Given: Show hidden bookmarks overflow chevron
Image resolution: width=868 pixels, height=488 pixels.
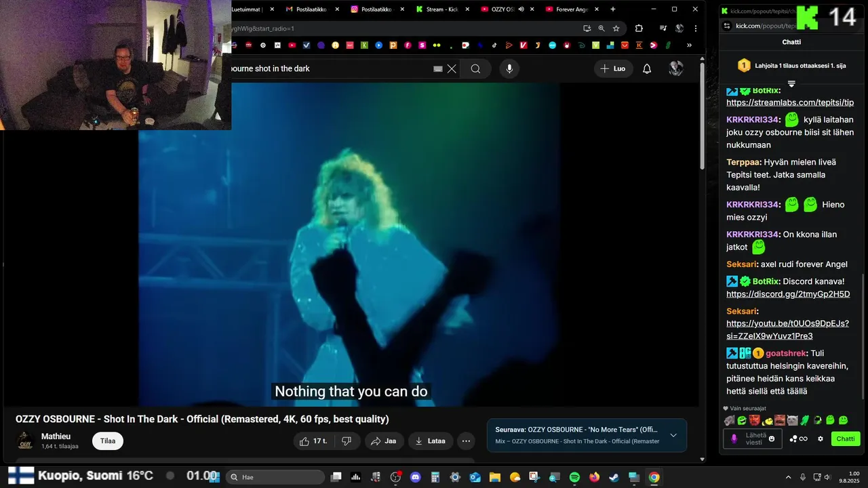Looking at the screenshot, I should click(689, 45).
